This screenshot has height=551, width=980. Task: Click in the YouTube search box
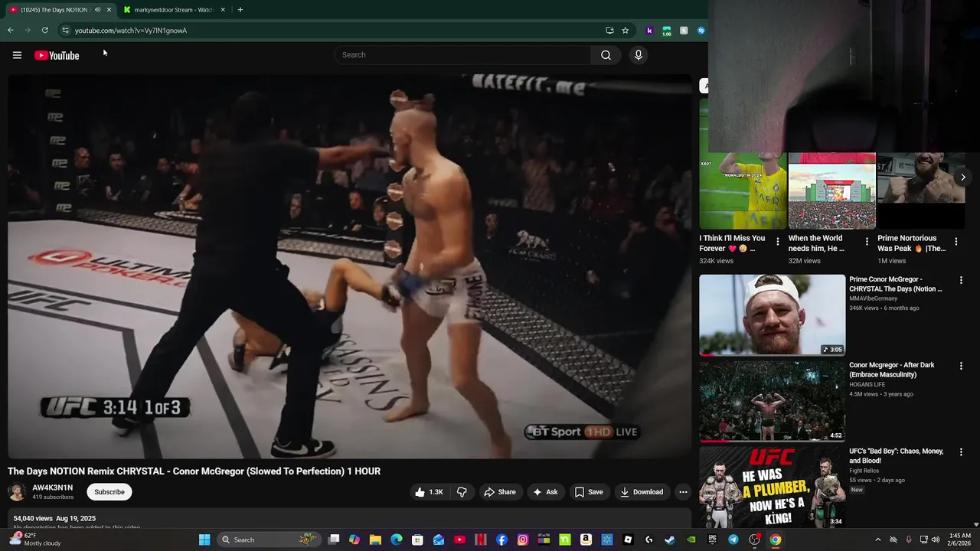462,55
